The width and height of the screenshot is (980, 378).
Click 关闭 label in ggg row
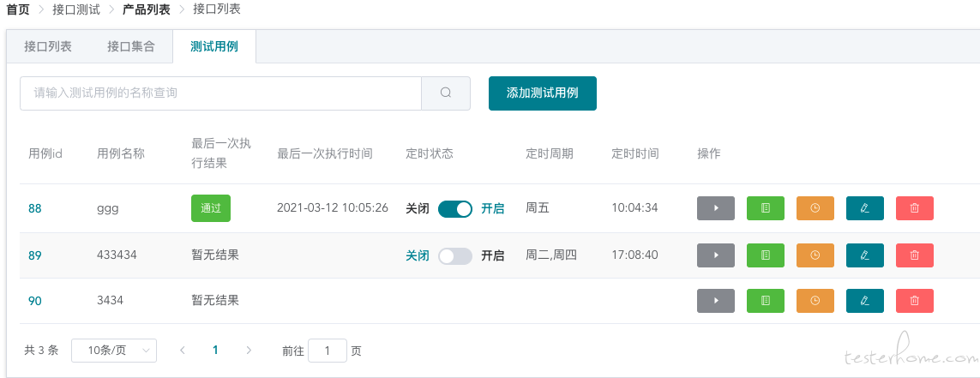pyautogui.click(x=418, y=208)
